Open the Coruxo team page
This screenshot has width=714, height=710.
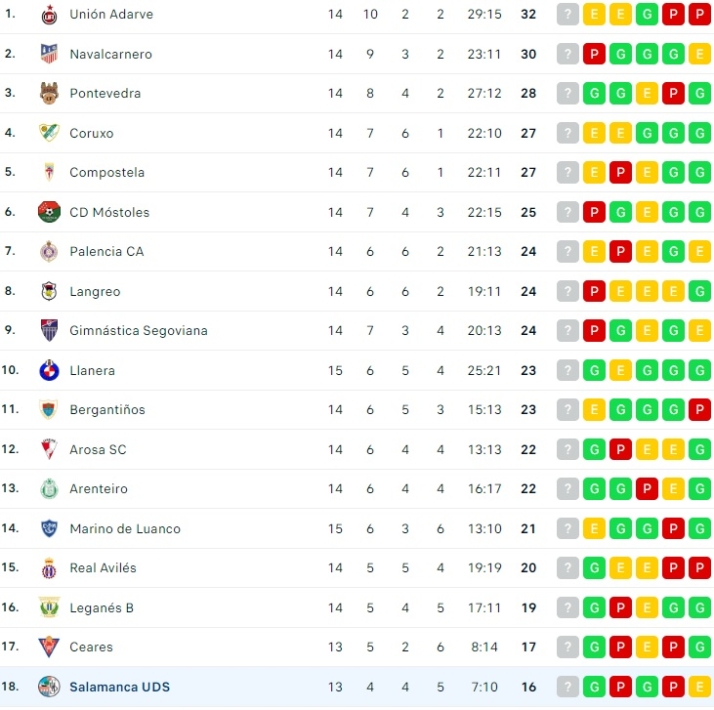(x=91, y=133)
